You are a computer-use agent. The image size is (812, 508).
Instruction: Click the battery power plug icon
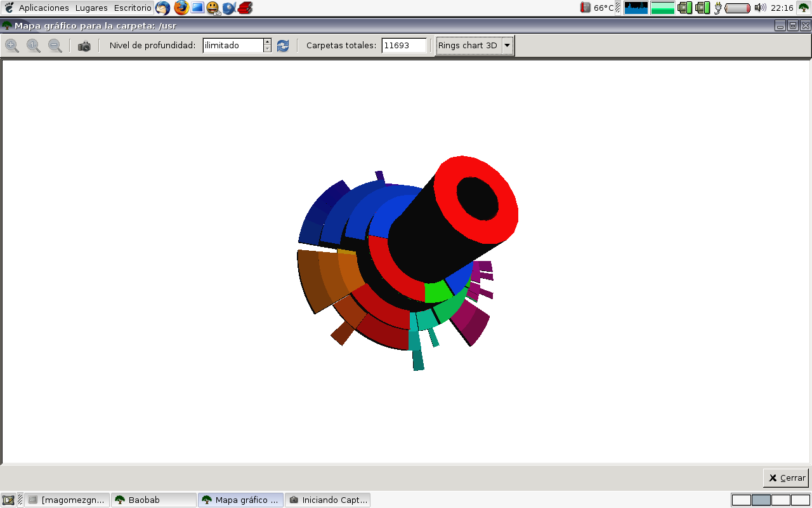(718, 8)
